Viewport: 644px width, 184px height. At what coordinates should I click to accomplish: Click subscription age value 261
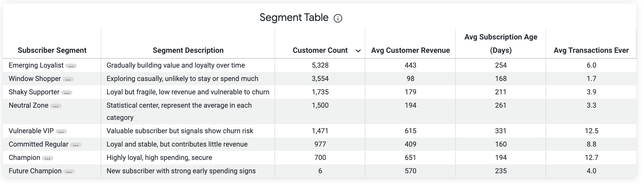pyautogui.click(x=501, y=105)
